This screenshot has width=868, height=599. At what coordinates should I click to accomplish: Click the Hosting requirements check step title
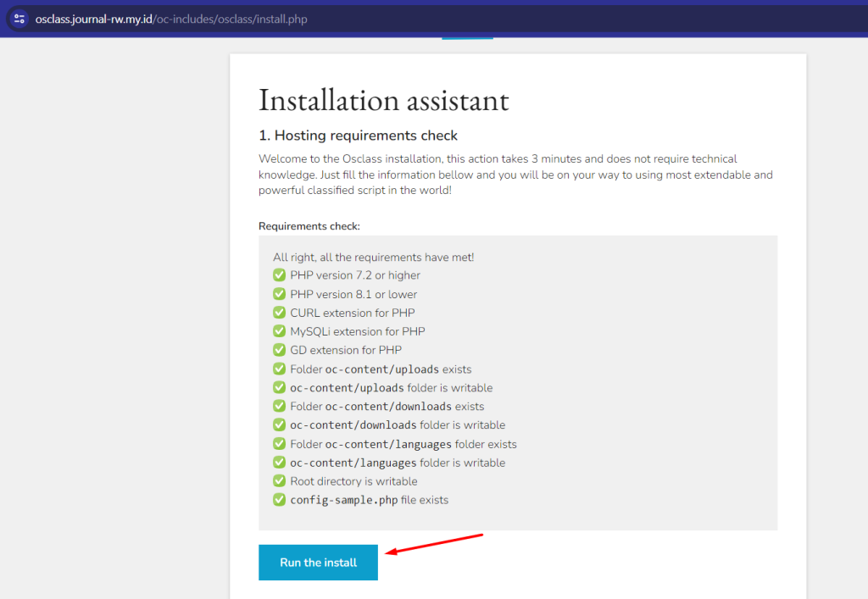(358, 136)
